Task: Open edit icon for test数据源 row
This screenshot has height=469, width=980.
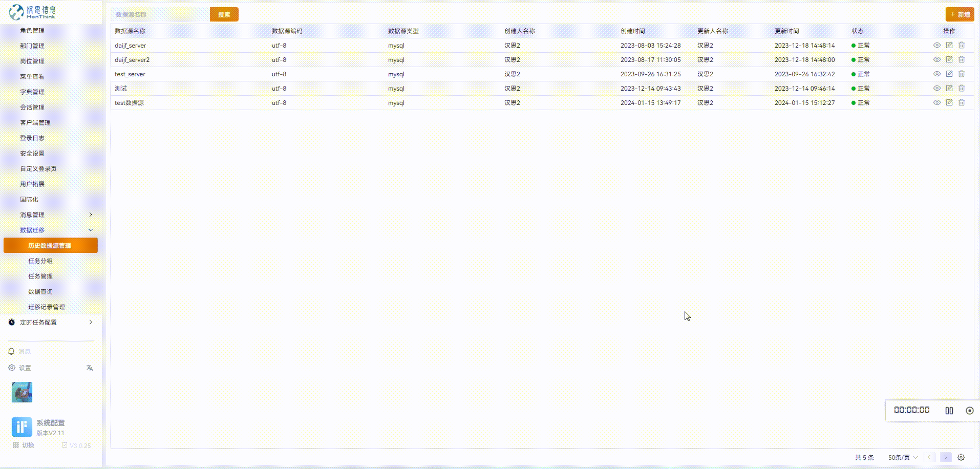Action: pyautogui.click(x=949, y=102)
